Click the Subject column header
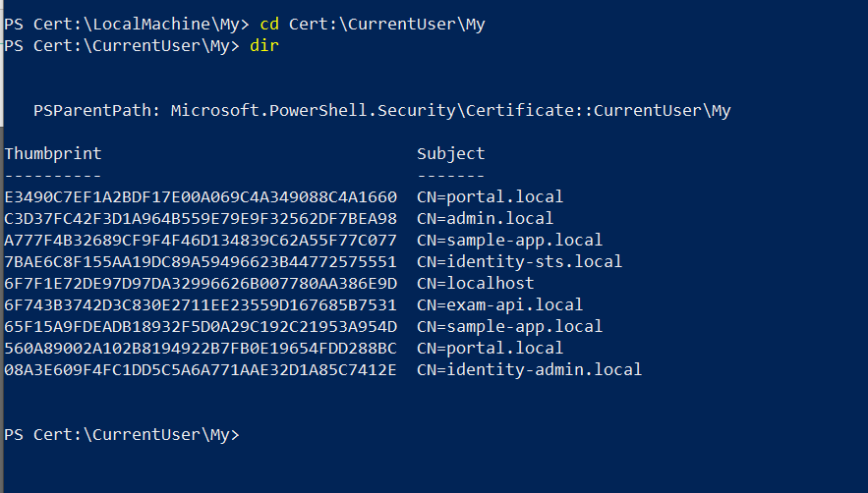The width and height of the screenshot is (868, 493). [450, 153]
